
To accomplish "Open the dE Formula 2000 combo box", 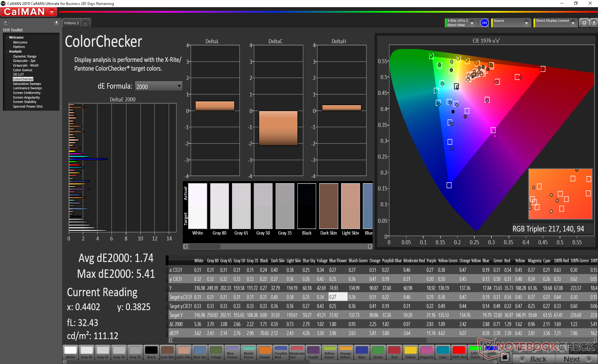I will (x=158, y=86).
